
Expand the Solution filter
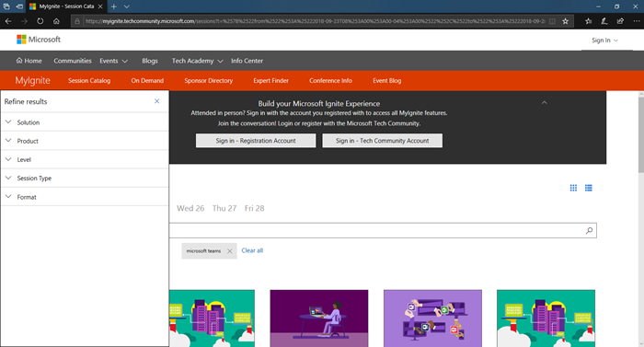tap(85, 122)
